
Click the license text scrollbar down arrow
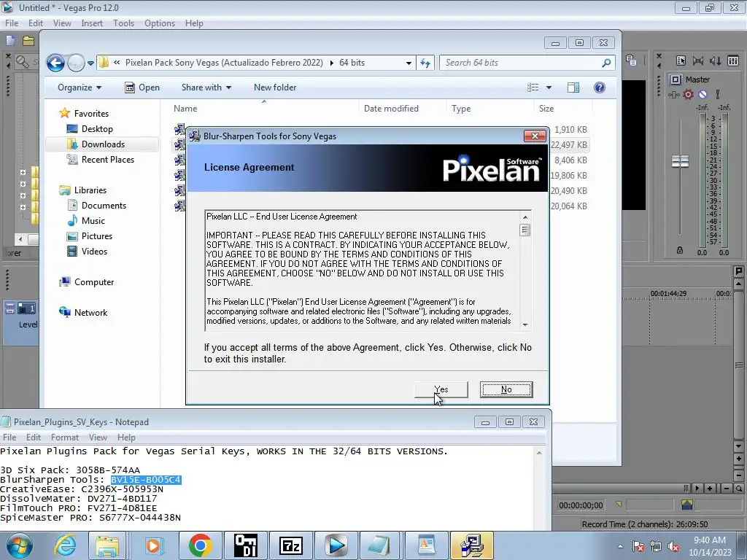click(x=525, y=324)
